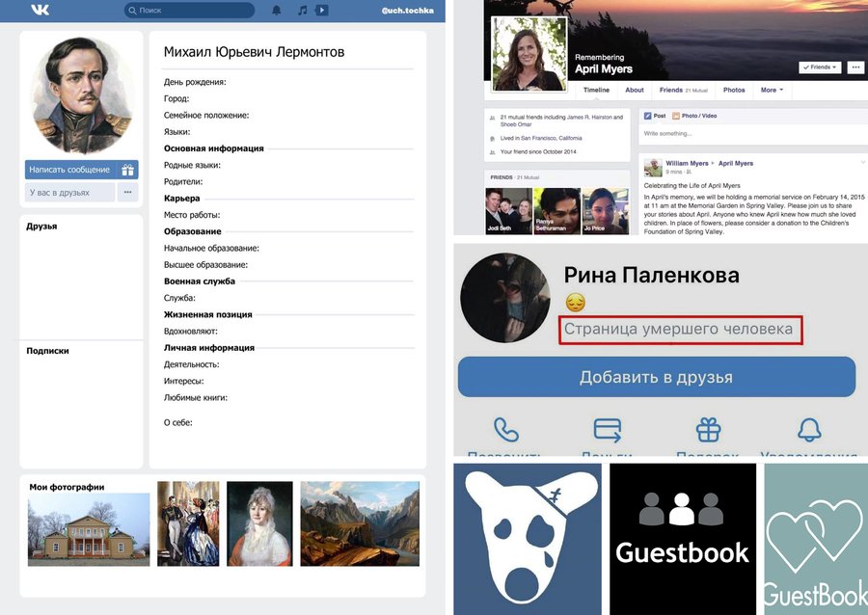The image size is (868, 615).
Task: Open the VK music note icon
Action: pyautogui.click(x=302, y=10)
